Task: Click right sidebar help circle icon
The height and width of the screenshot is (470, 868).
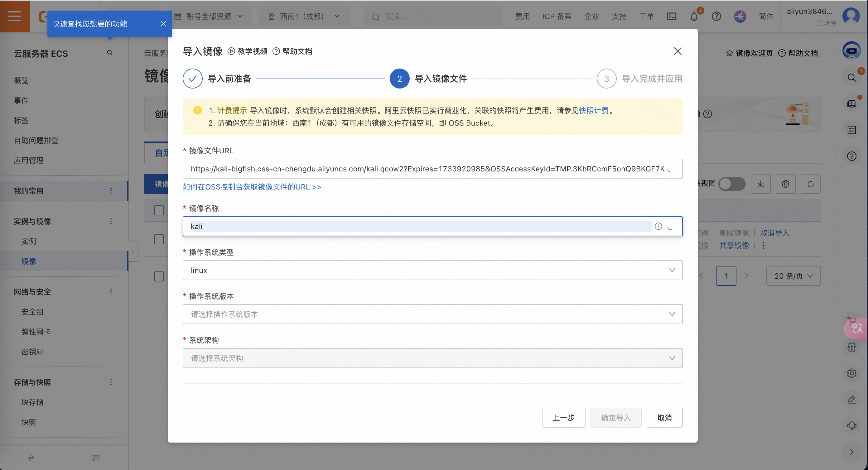Action: click(851, 156)
